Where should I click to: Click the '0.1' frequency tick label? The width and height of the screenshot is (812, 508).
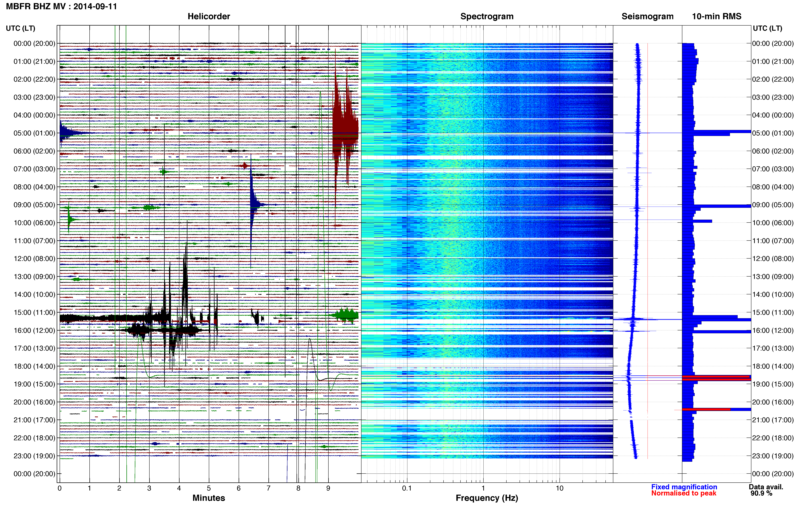tap(407, 488)
